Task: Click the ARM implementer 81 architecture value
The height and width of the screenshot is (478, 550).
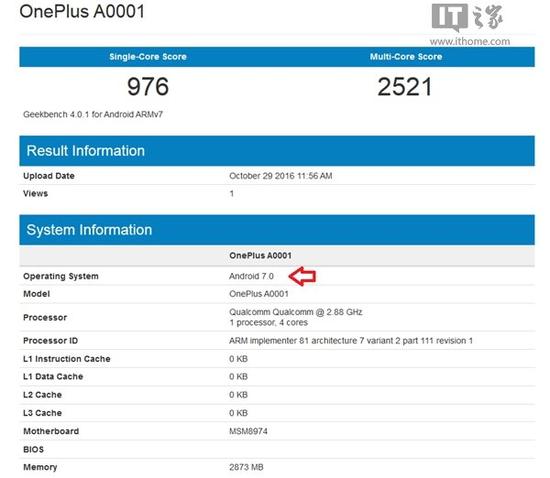Action: point(351,341)
